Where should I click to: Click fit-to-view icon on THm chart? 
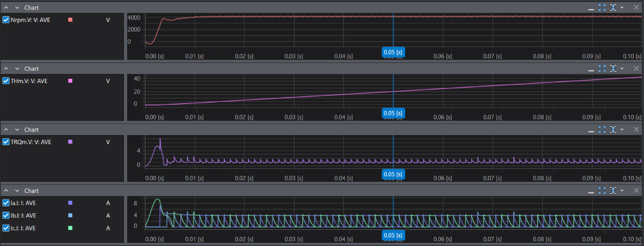tap(602, 69)
